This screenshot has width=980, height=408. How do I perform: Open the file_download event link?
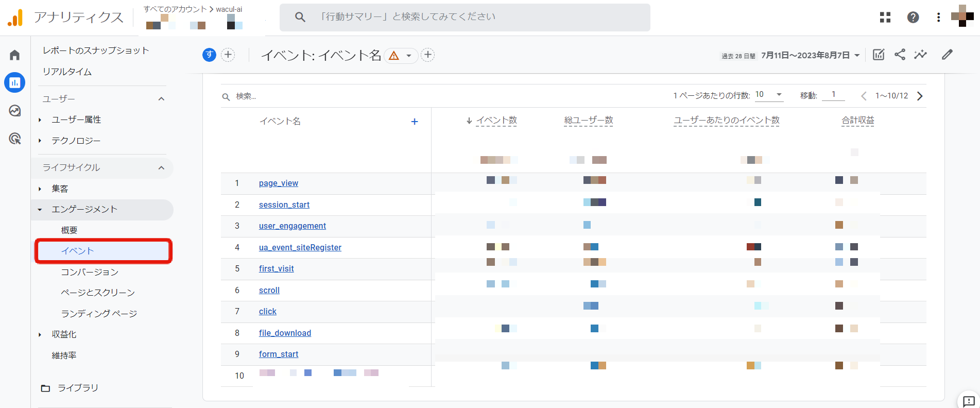tap(285, 333)
